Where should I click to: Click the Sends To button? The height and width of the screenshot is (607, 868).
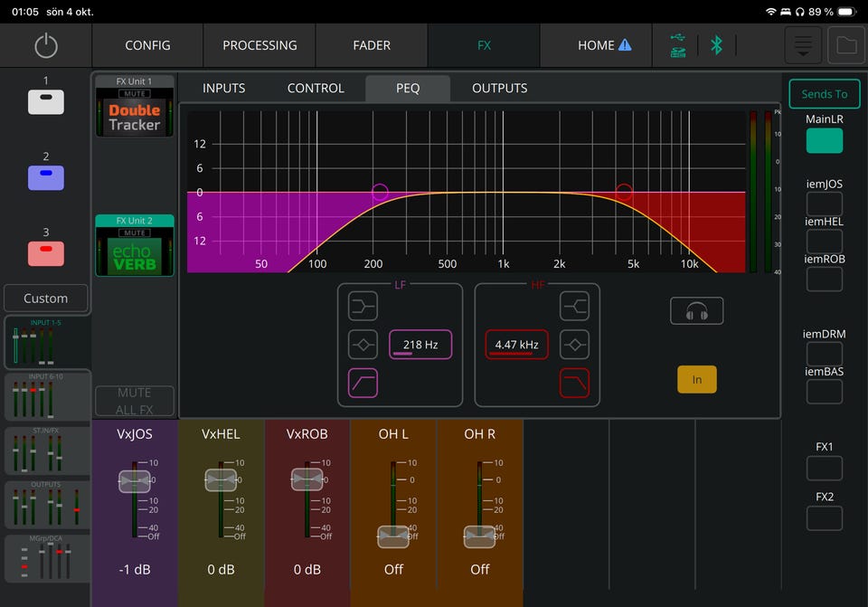pyautogui.click(x=825, y=94)
